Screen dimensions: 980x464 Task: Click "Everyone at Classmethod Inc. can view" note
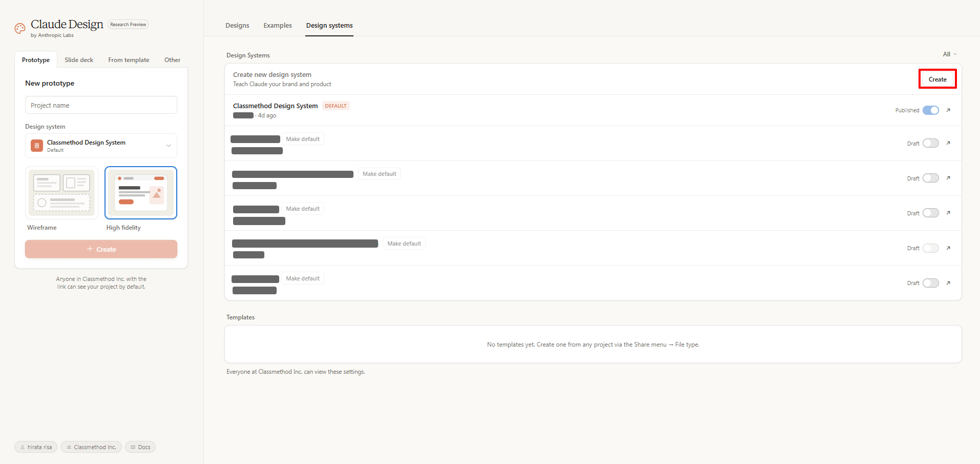pos(296,372)
